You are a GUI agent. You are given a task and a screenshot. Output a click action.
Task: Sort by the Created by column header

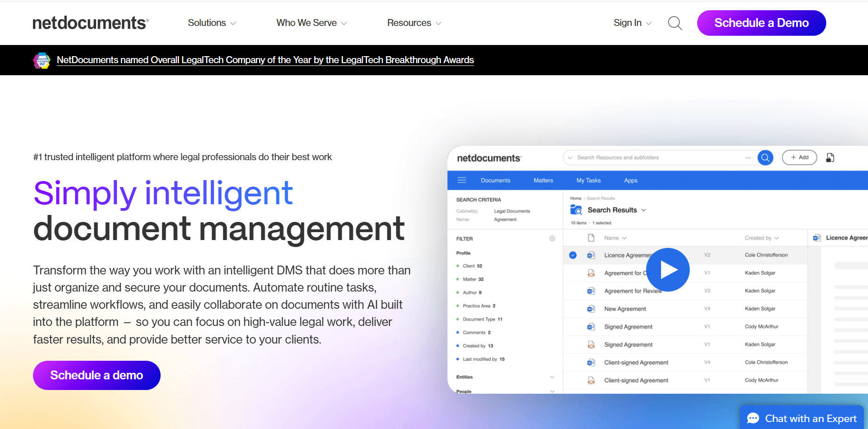[x=762, y=238]
